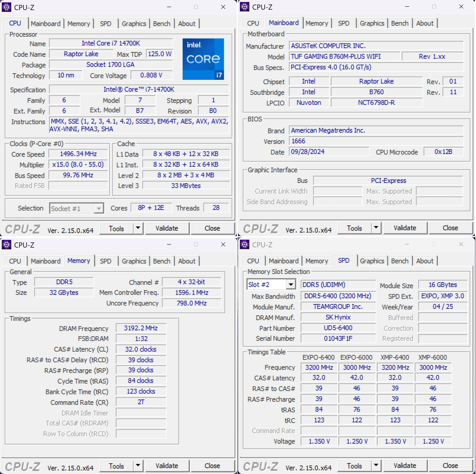Screen dimensions: 476x474
Task: Open Tools dropdown arrow in Mainboard window
Action: (x=376, y=228)
